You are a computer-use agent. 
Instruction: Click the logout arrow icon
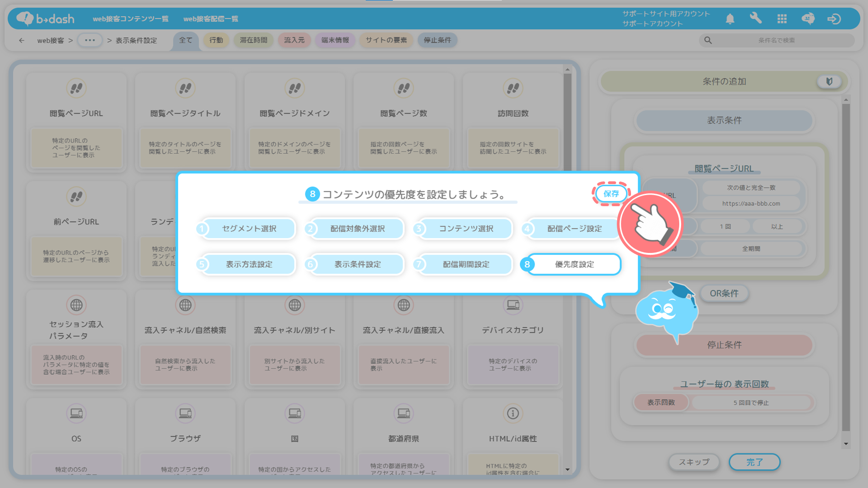point(834,19)
